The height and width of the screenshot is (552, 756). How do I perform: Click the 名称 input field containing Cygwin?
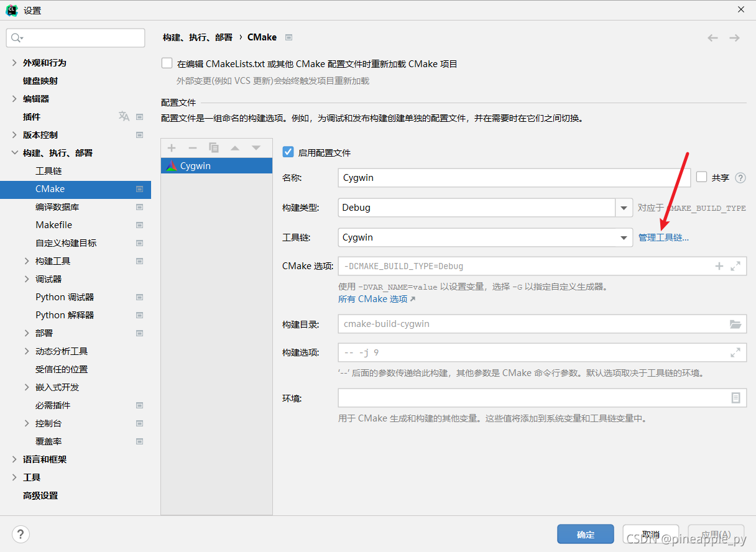coord(514,178)
